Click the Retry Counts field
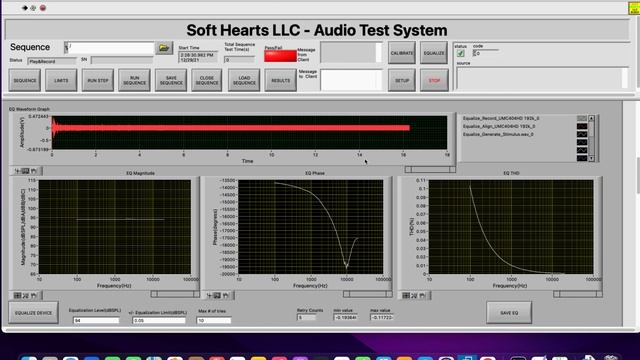 pyautogui.click(x=307, y=317)
